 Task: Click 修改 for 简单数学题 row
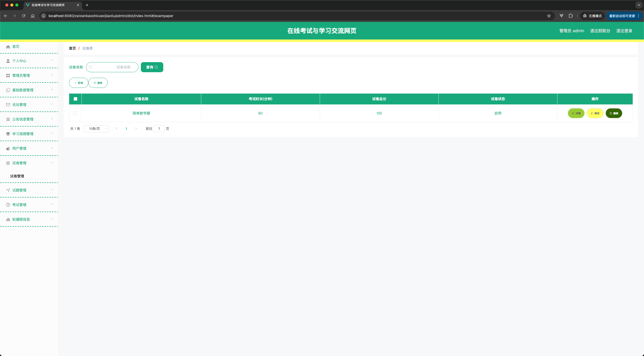pyautogui.click(x=595, y=113)
